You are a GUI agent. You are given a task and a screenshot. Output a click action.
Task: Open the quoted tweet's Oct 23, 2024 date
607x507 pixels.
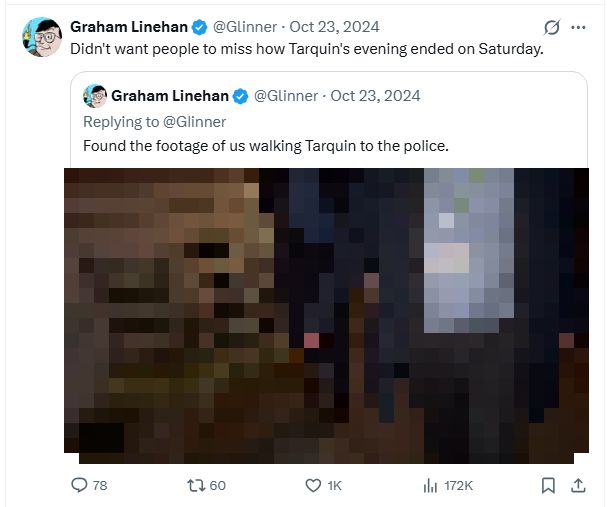[x=375, y=96]
